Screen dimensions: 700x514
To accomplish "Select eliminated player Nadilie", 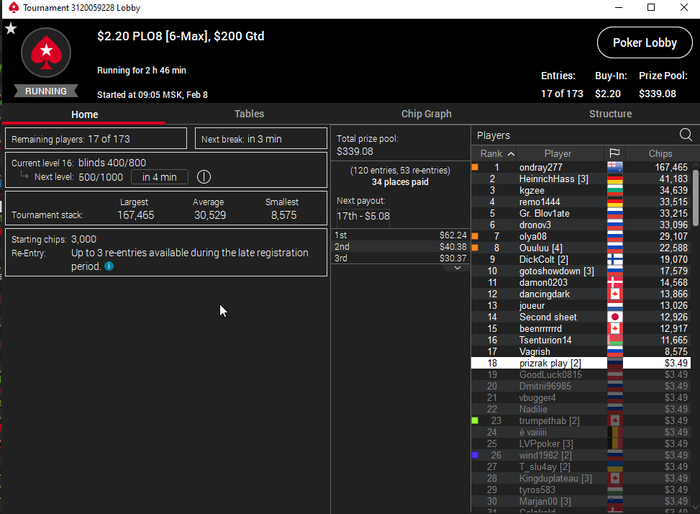I will pos(580,409).
